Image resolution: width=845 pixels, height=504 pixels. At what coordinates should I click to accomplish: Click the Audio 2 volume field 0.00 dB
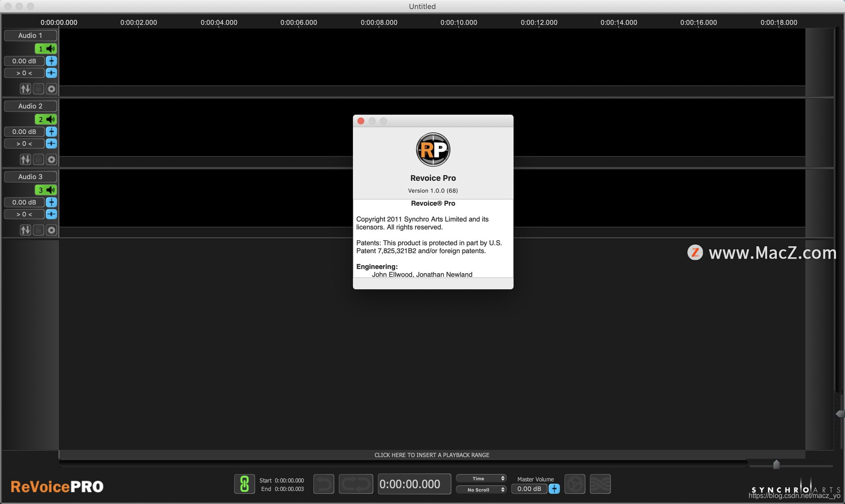click(24, 131)
